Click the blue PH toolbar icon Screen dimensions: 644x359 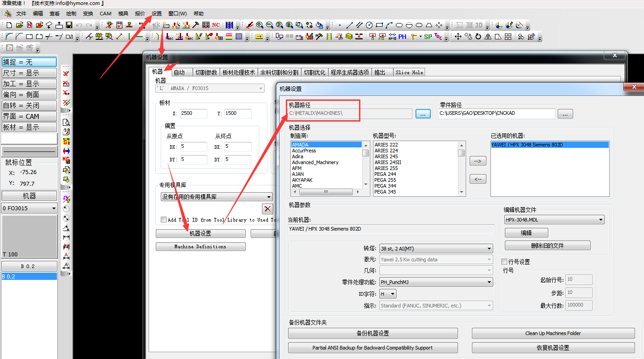[402, 37]
